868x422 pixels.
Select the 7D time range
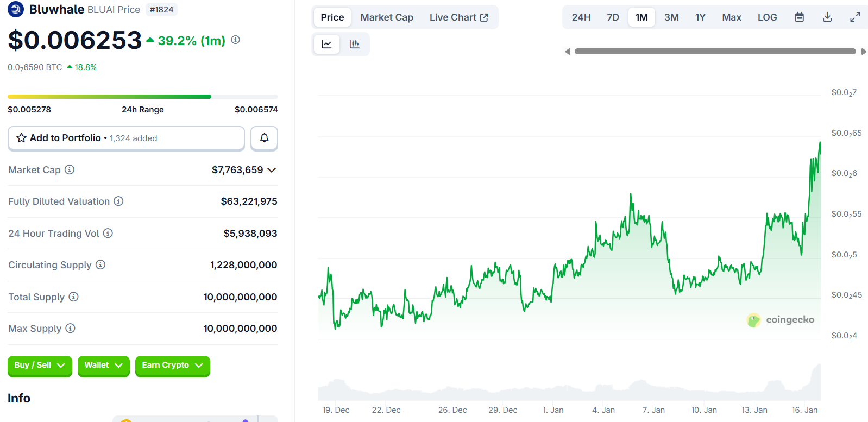coord(613,17)
